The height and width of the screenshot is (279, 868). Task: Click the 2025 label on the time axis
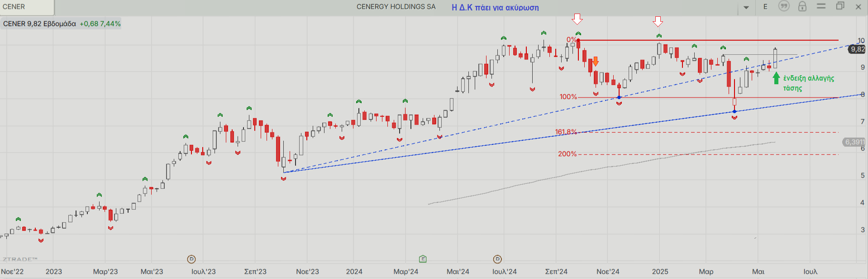tap(660, 272)
